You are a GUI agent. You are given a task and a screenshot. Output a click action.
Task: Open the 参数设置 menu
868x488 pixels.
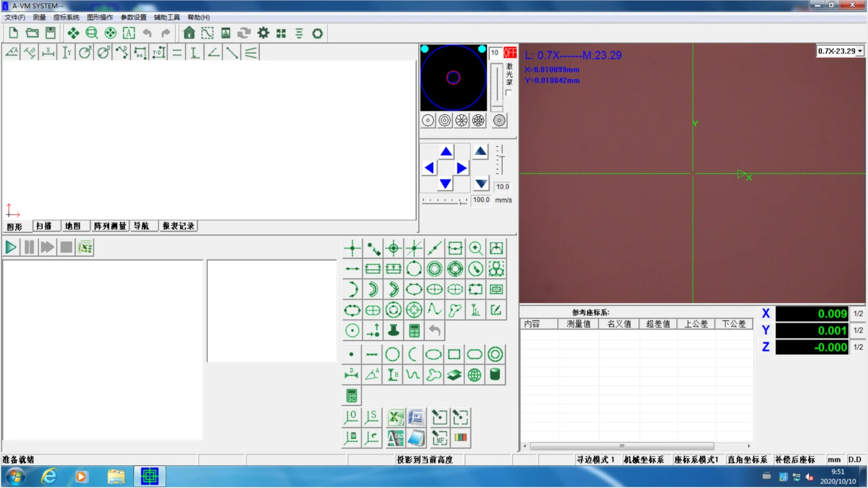pos(133,17)
